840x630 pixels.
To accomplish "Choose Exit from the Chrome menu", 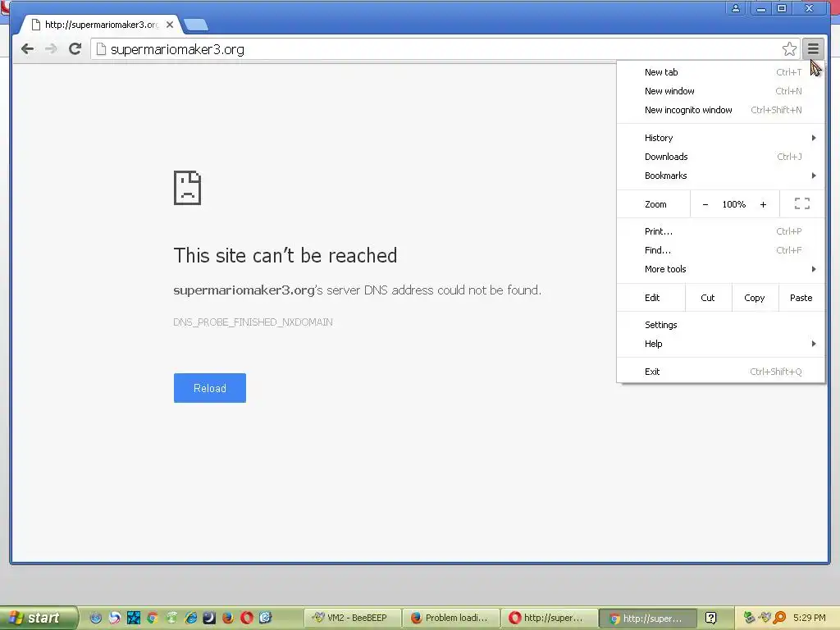I will click(x=720, y=372).
